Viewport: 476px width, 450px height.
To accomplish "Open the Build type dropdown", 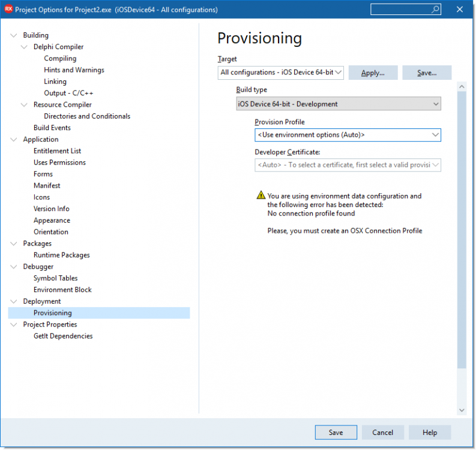I will point(339,104).
